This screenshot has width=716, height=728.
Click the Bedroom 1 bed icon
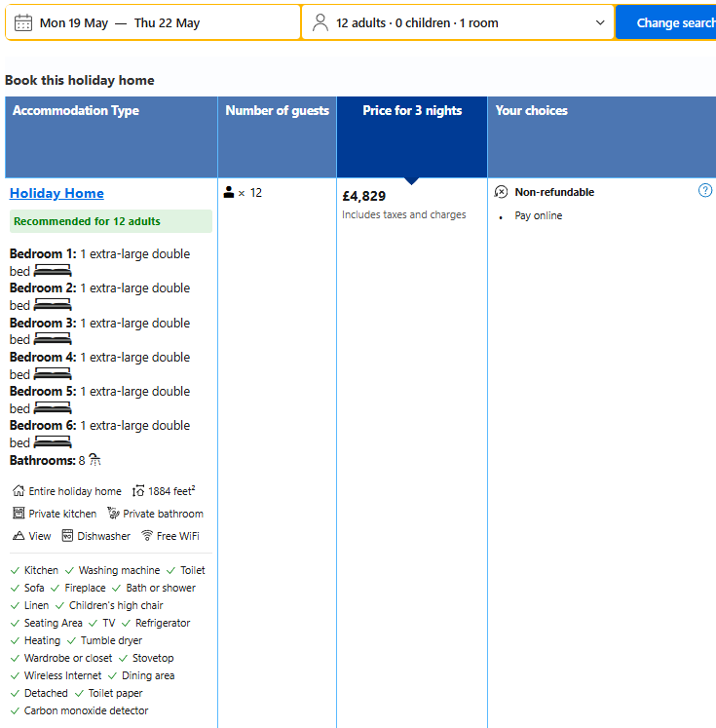click(x=53, y=271)
